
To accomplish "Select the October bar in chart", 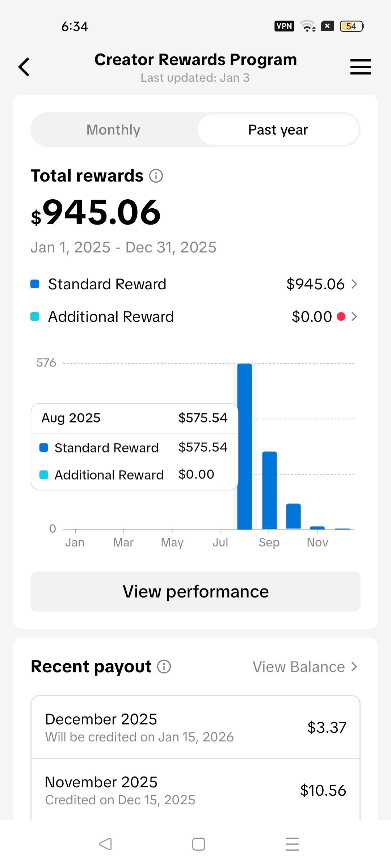I will (x=293, y=516).
